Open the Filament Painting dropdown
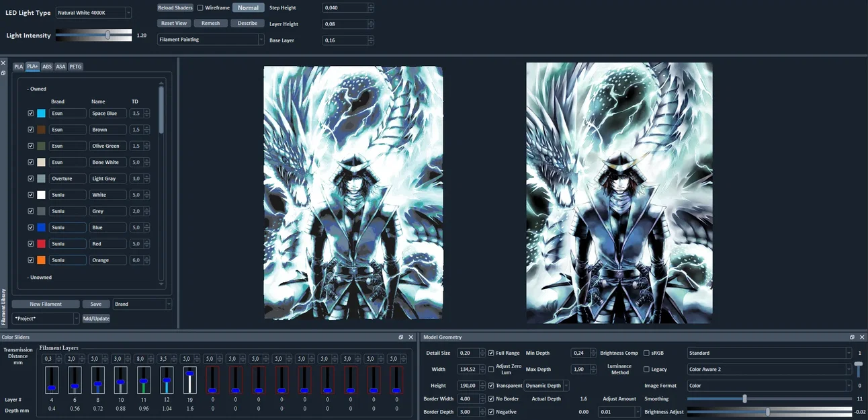The width and height of the screenshot is (868, 420). click(211, 40)
